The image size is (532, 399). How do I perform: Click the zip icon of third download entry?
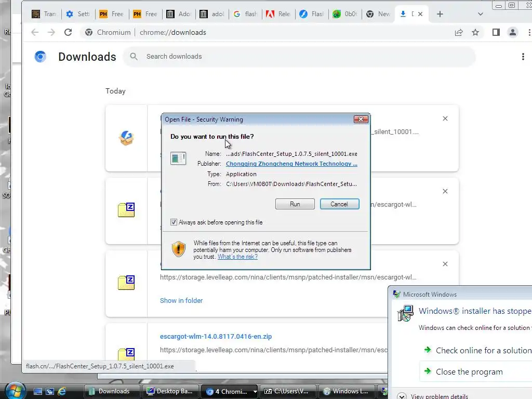[x=126, y=283]
